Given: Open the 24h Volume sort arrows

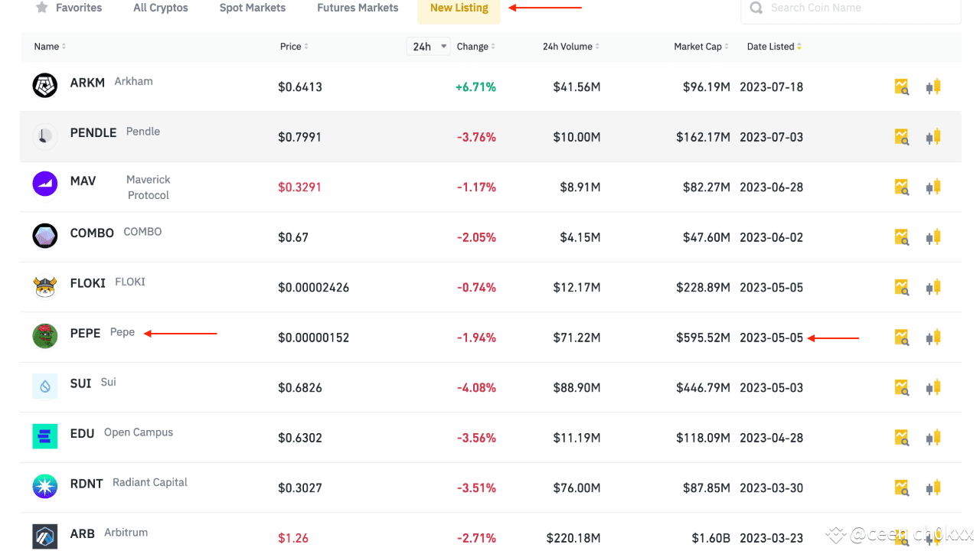Looking at the screenshot, I should point(596,46).
